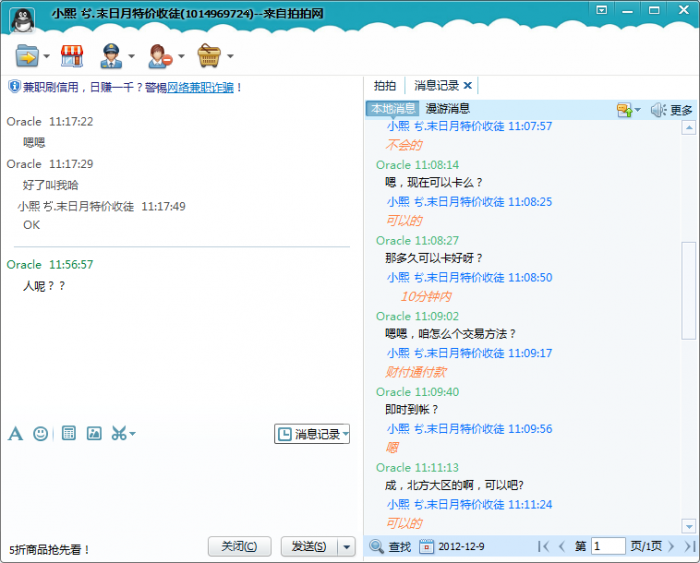The image size is (700, 563).
Task: Close the 消息记录 tab with X
Action: point(468,85)
